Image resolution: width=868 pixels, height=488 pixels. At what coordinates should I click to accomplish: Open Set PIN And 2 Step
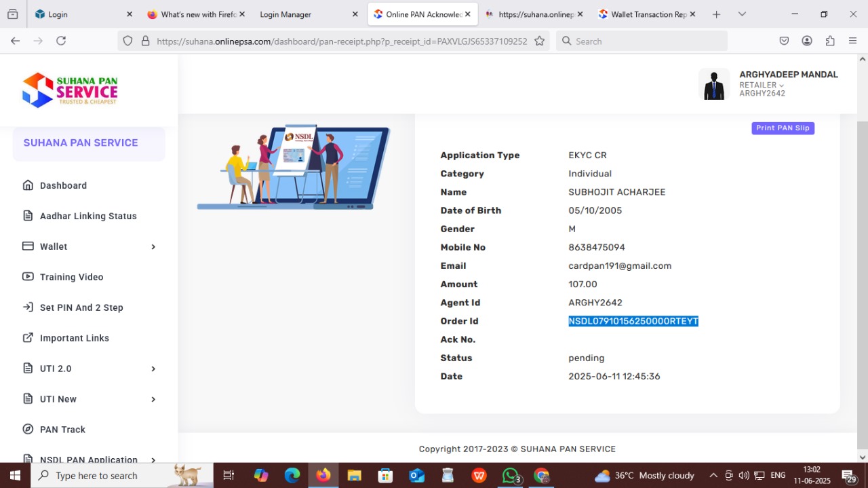(81, 307)
